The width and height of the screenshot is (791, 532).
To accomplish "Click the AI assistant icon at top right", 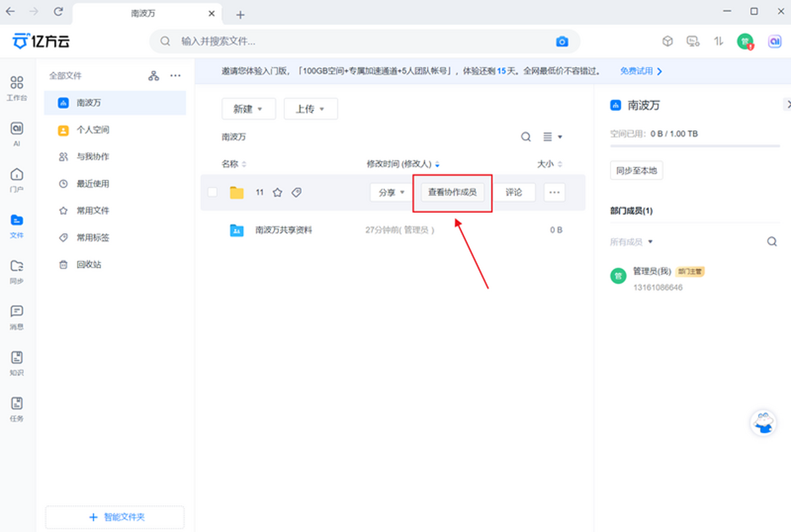I will [x=775, y=42].
